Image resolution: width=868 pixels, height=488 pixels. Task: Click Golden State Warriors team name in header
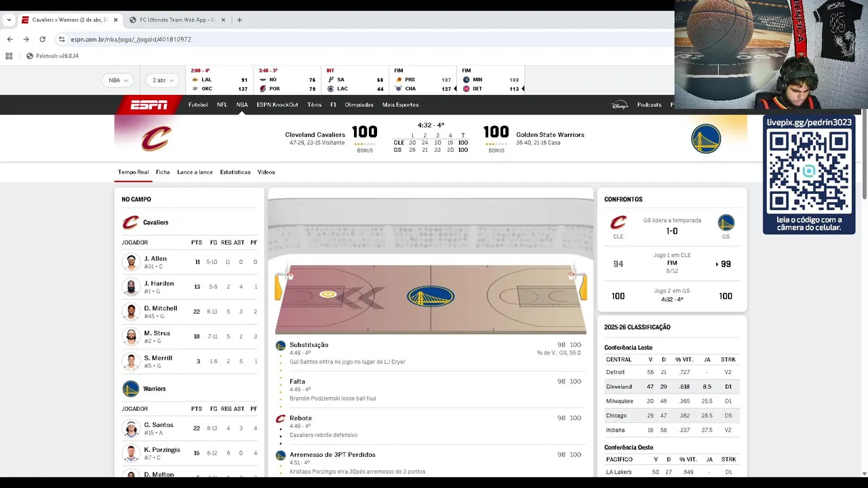pyautogui.click(x=550, y=135)
